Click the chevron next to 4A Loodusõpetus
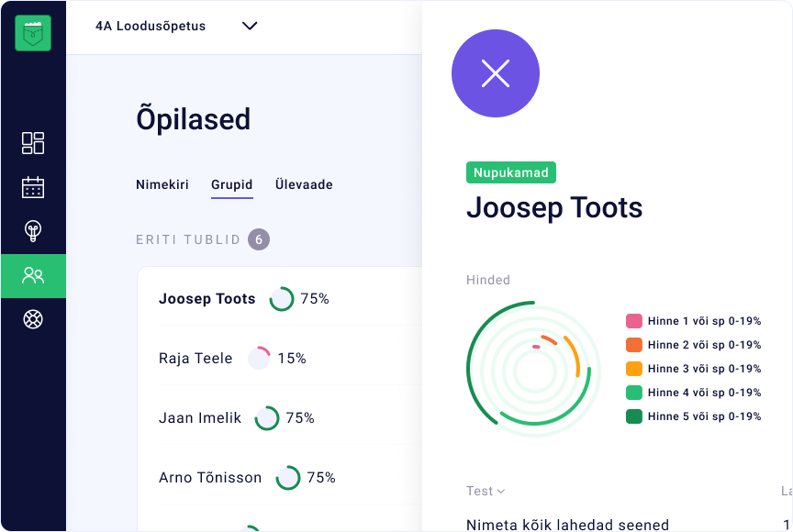793x532 pixels. coord(250,26)
